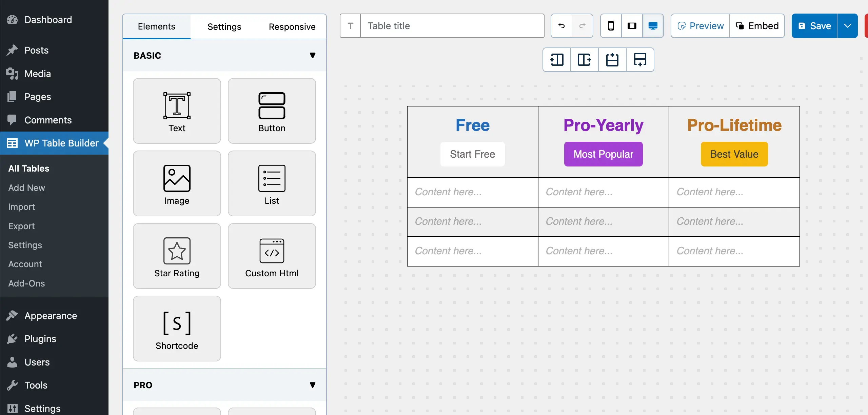Click the redo arrow icon

(x=583, y=26)
